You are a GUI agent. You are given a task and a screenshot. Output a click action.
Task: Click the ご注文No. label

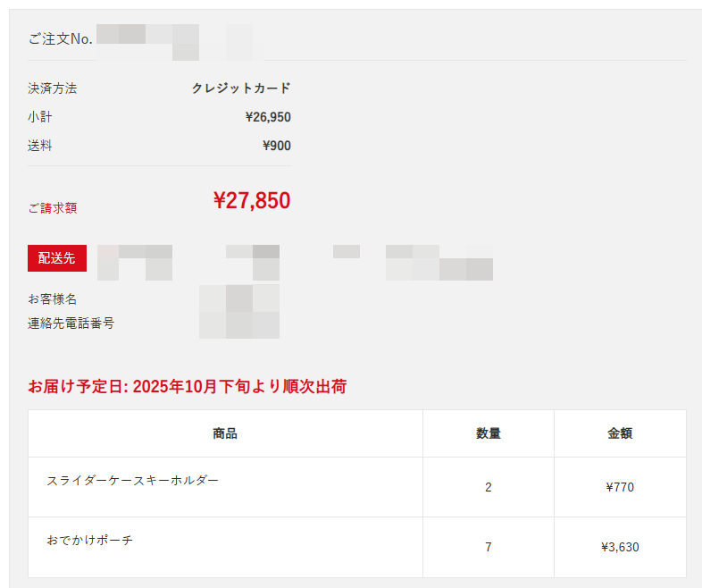click(x=60, y=39)
